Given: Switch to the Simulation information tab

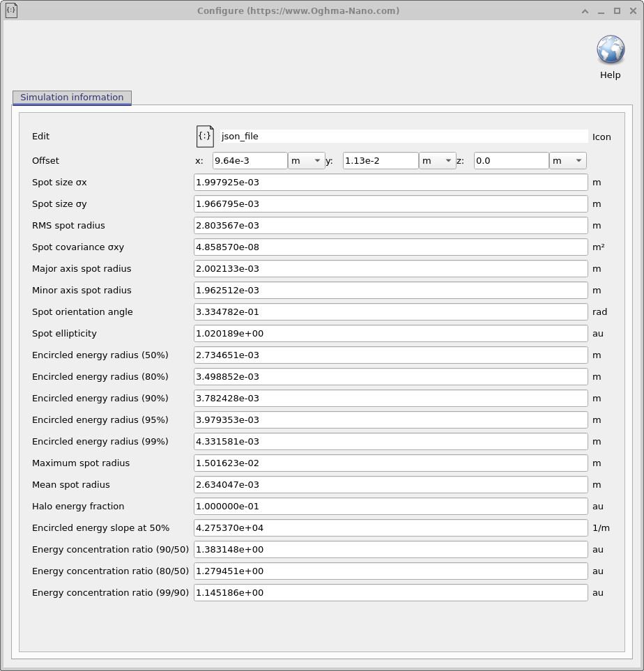Looking at the screenshot, I should coord(71,98).
